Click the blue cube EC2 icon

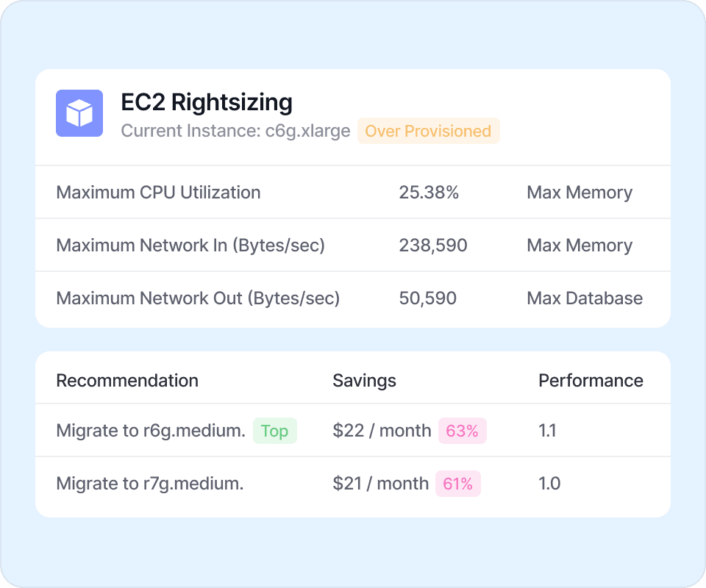pyautogui.click(x=79, y=113)
